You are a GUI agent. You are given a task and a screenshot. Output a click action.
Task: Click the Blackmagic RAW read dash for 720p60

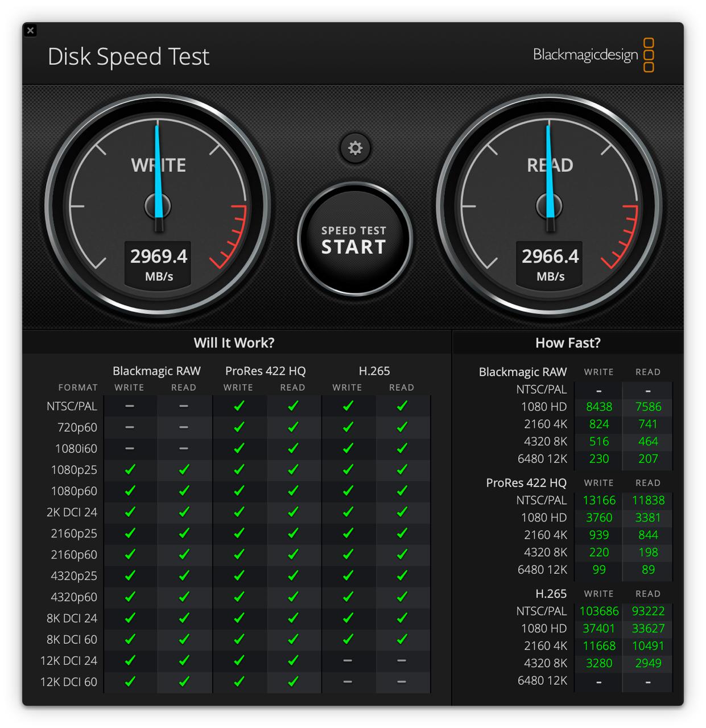[x=184, y=427]
